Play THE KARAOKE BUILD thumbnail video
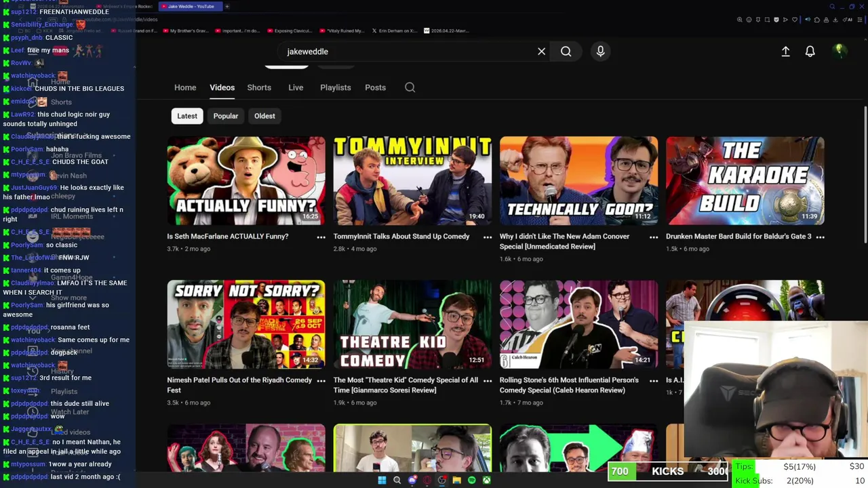Screen dimensions: 868x488 745,180
